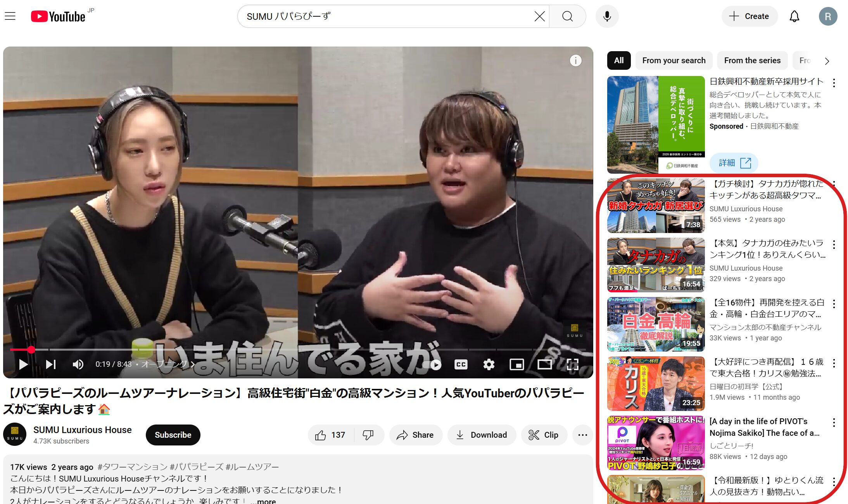Open the 詳細 ad link
Image resolution: width=848 pixels, height=504 pixels.
click(x=734, y=163)
